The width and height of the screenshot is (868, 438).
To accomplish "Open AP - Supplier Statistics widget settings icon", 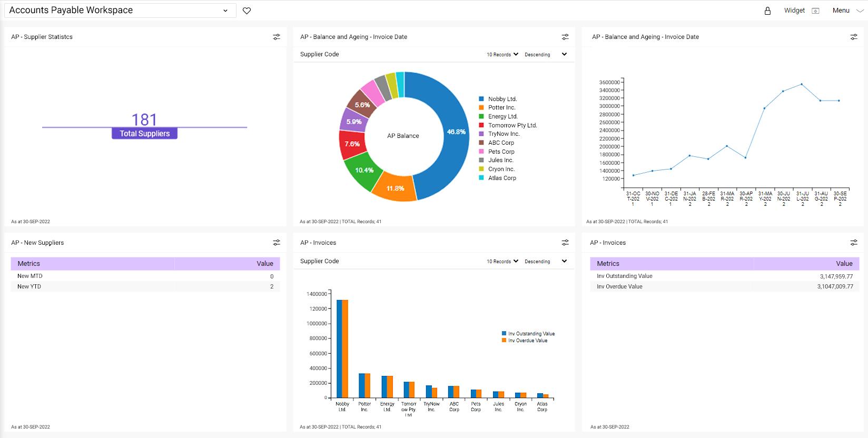I will [277, 37].
